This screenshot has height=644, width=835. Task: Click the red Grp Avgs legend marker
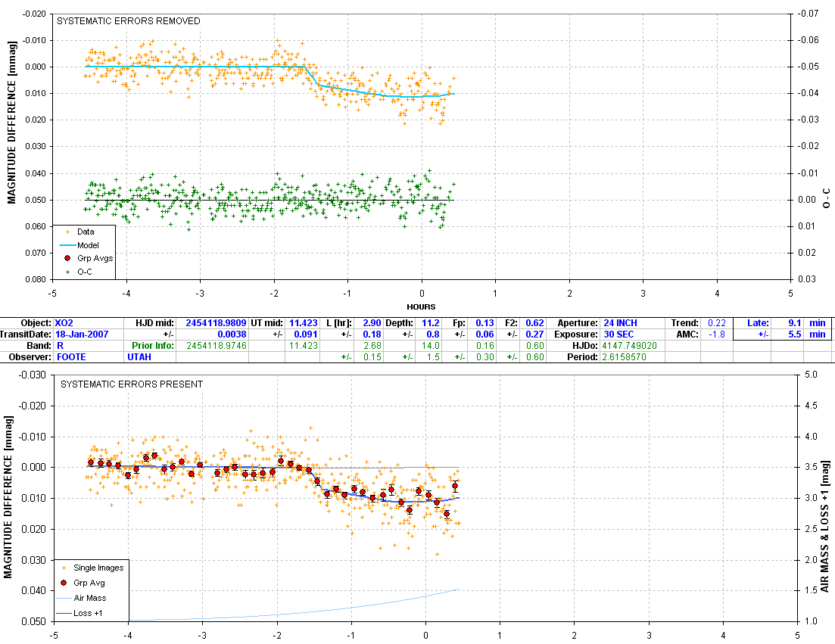pyautogui.click(x=67, y=258)
